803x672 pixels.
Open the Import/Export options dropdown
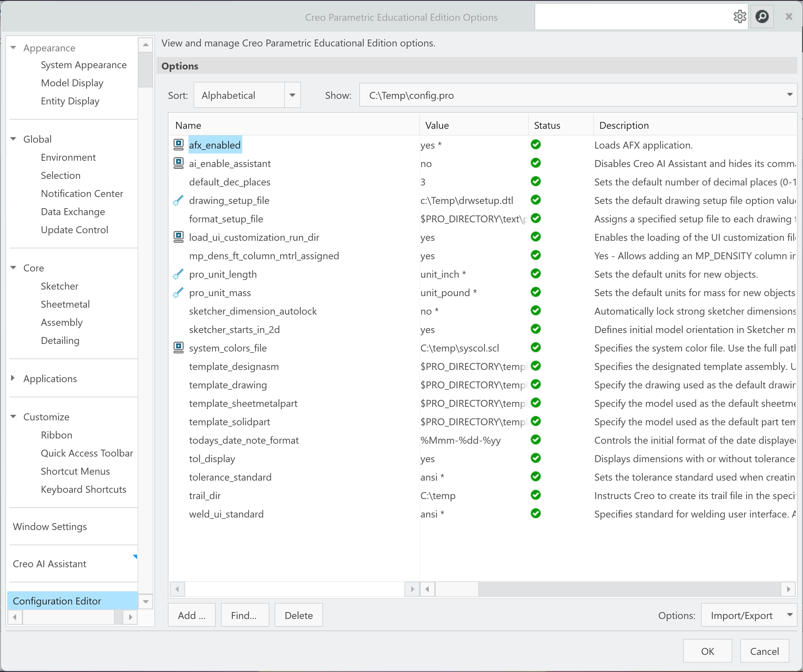tap(789, 615)
